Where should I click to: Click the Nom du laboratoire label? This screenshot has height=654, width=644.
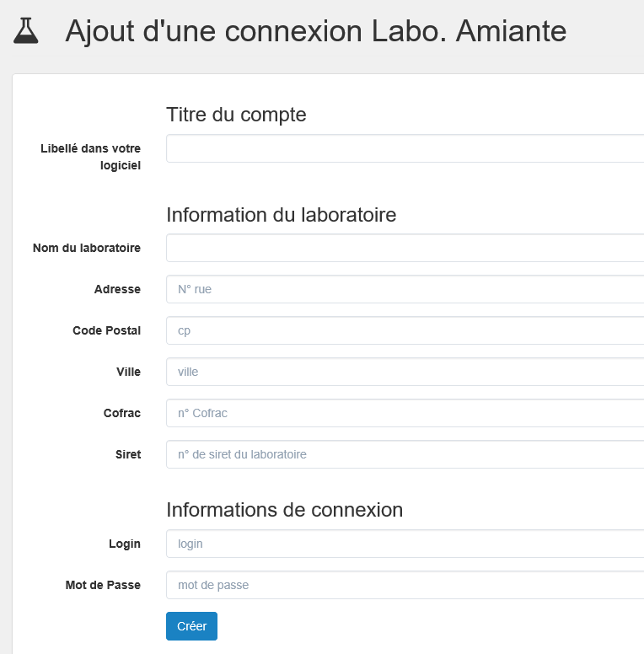[87, 248]
